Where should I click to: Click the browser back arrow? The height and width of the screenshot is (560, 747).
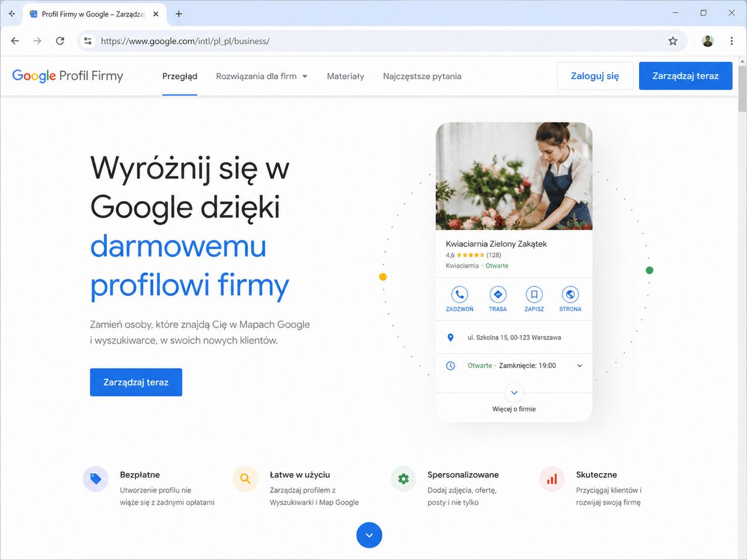pos(15,41)
